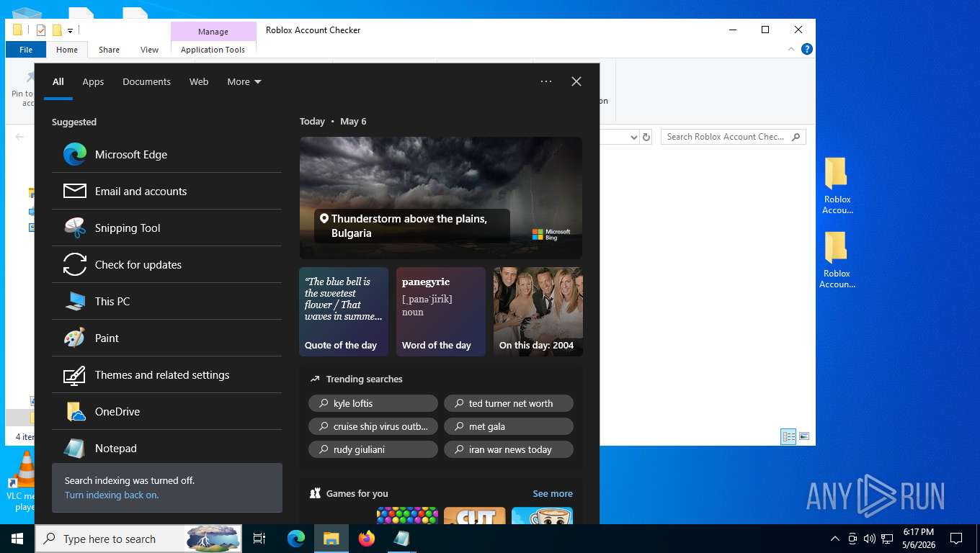Open the Explorer address bar history dropdown
This screenshot has width=980, height=553.
point(633,137)
